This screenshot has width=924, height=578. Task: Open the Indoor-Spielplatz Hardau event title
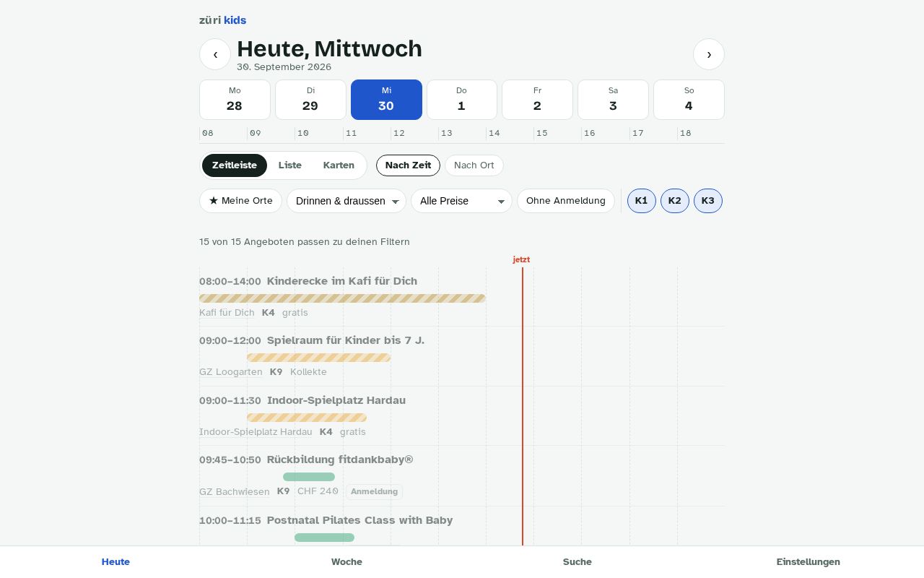(x=336, y=400)
